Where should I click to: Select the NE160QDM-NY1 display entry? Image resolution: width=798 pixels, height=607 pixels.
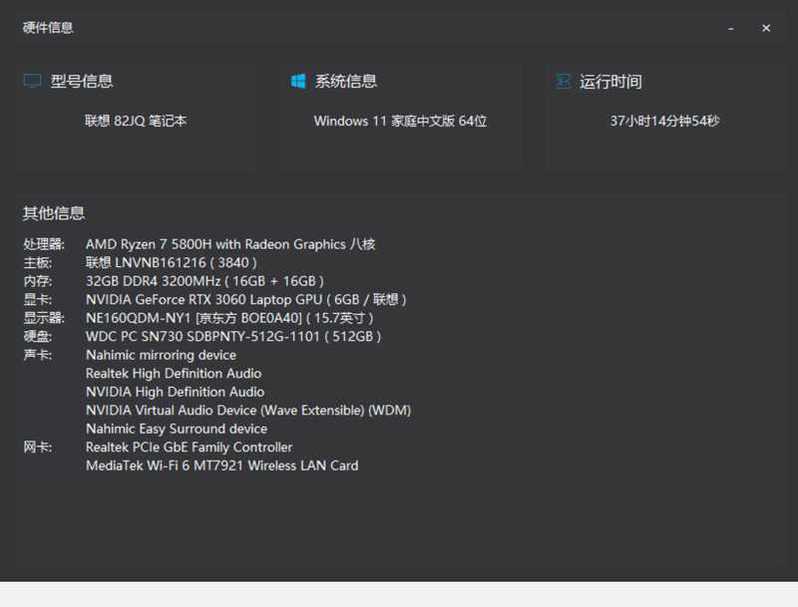[230, 318]
